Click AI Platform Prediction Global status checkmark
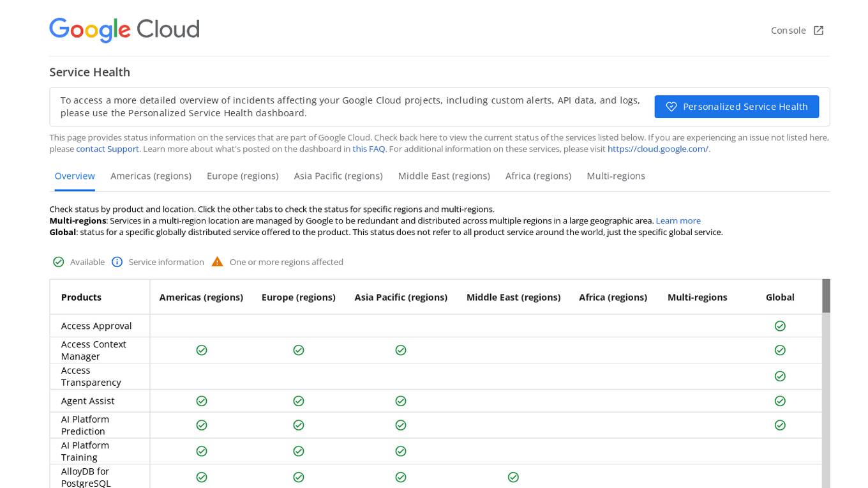Image resolution: width=868 pixels, height=488 pixels. [x=780, y=425]
